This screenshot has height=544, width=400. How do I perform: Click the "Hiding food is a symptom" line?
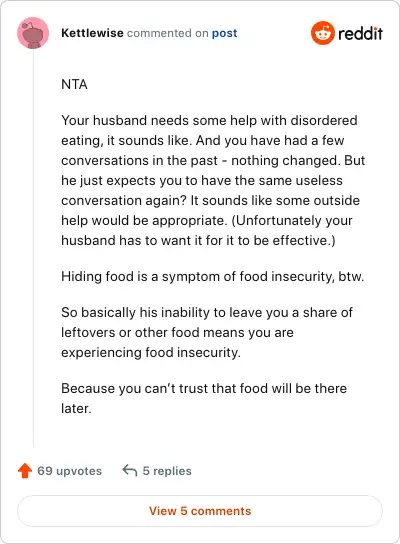pos(212,277)
